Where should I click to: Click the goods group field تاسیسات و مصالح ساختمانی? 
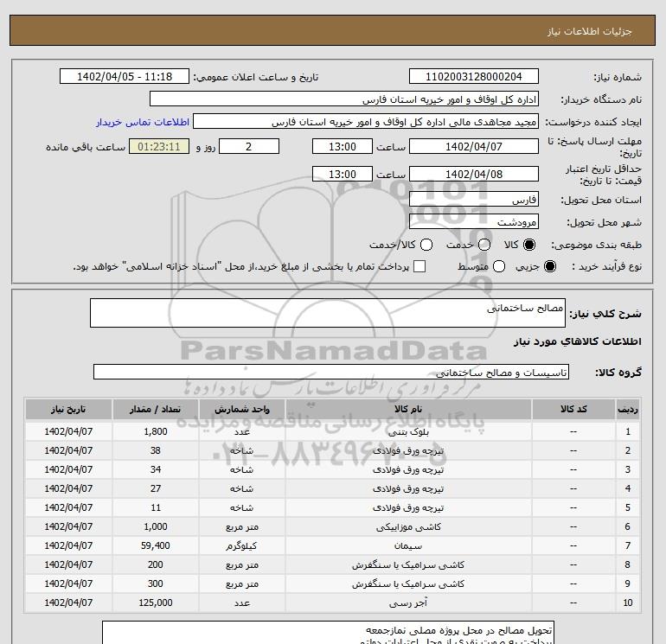tap(331, 372)
